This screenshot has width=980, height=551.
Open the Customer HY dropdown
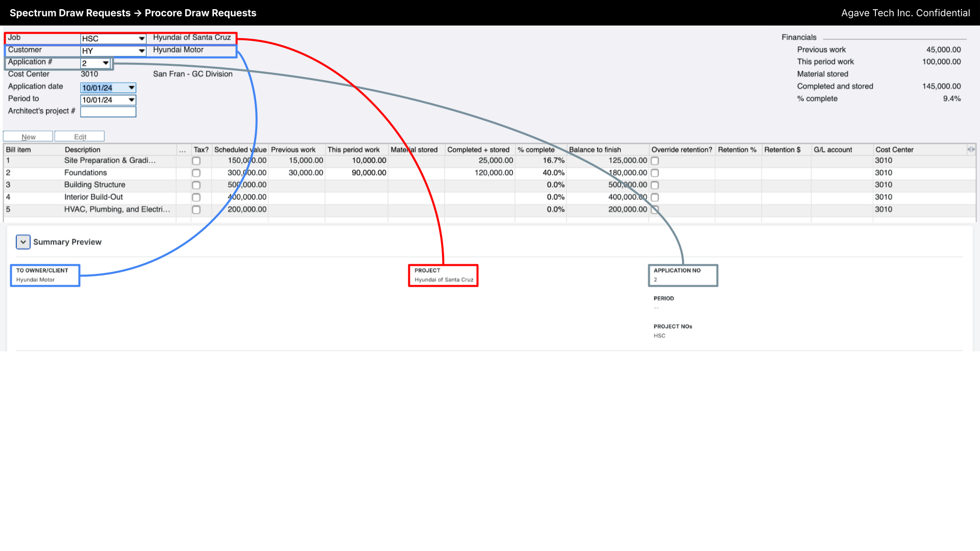141,51
